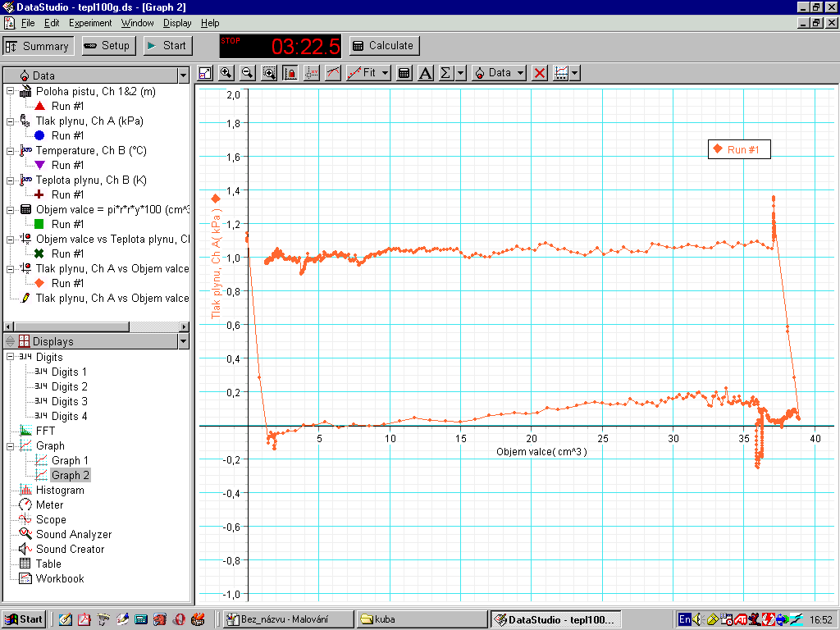Collapse the Poloha pistu tree node
Viewport: 840px width, 630px height.
point(11,91)
